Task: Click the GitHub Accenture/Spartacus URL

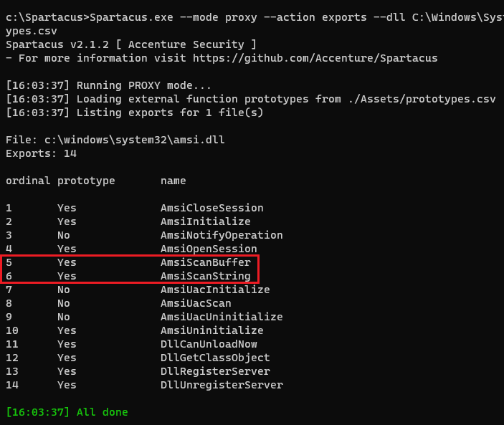Action: pos(315,58)
